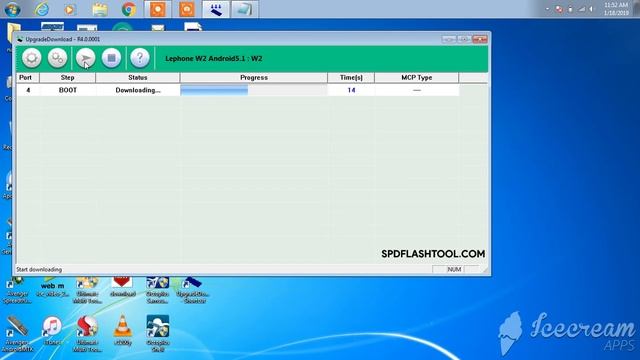Click the Progress column header
Screen dimensions: 640x360
point(253,78)
